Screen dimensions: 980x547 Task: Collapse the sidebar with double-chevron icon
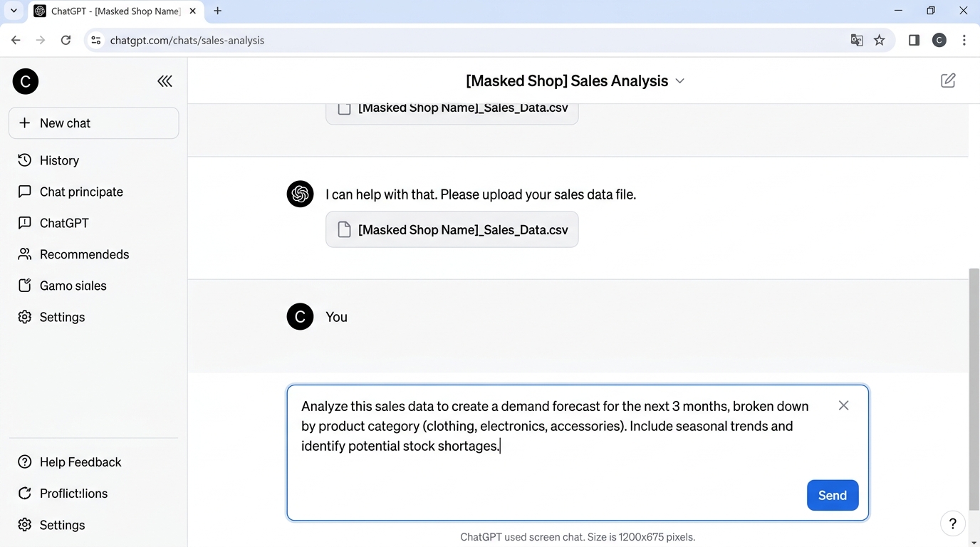pyautogui.click(x=165, y=81)
